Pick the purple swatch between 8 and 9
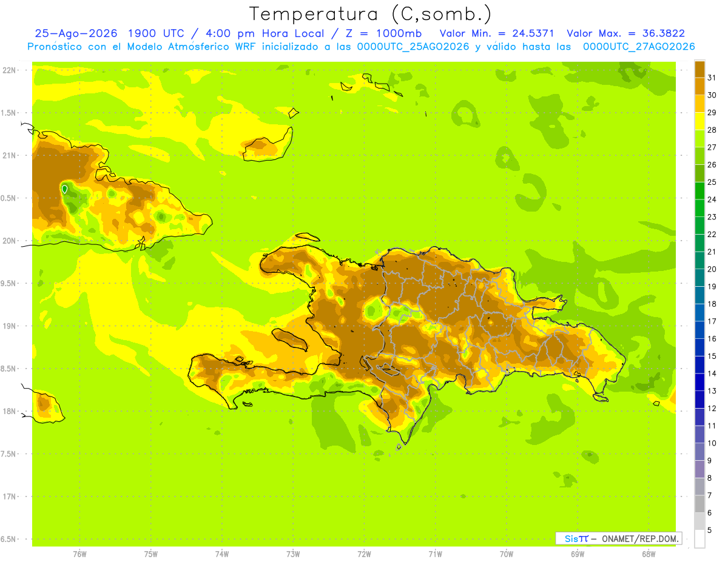This screenshot has height=562, width=728. 699,469
